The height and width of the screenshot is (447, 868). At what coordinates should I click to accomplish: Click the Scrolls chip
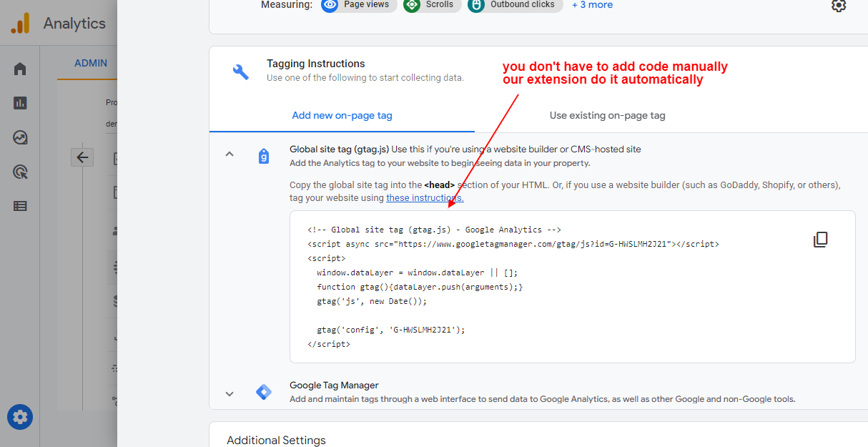pos(432,5)
